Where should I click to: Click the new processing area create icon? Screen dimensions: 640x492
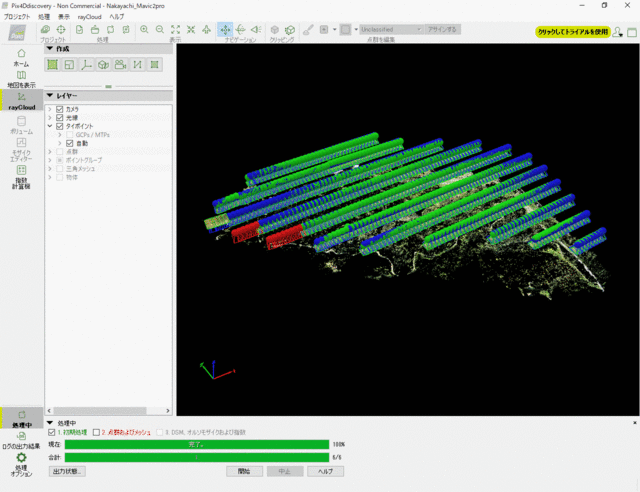click(52, 65)
